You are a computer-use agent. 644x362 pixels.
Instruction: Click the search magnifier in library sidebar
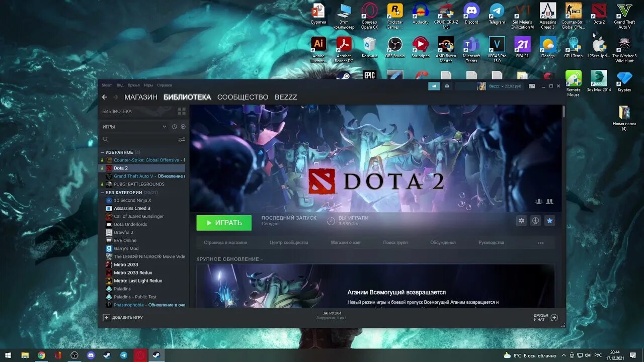(x=105, y=139)
